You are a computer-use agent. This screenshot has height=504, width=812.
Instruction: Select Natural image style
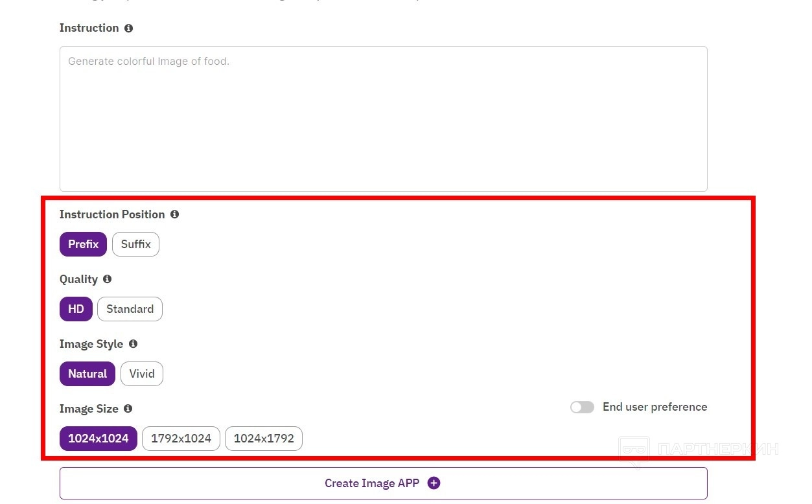[87, 374]
